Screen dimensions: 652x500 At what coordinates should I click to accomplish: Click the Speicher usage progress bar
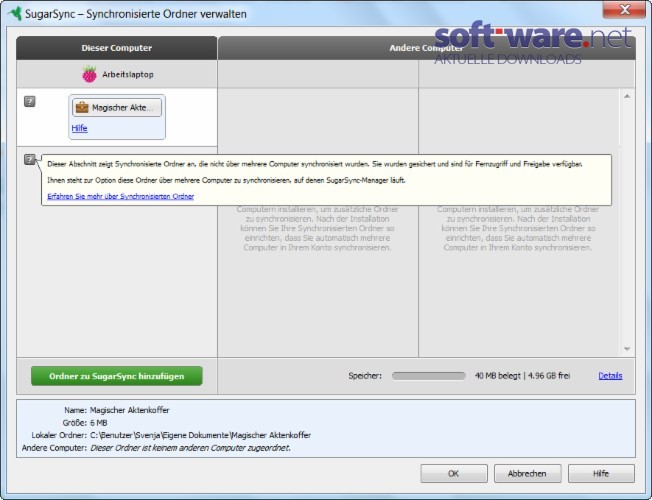pyautogui.click(x=429, y=376)
